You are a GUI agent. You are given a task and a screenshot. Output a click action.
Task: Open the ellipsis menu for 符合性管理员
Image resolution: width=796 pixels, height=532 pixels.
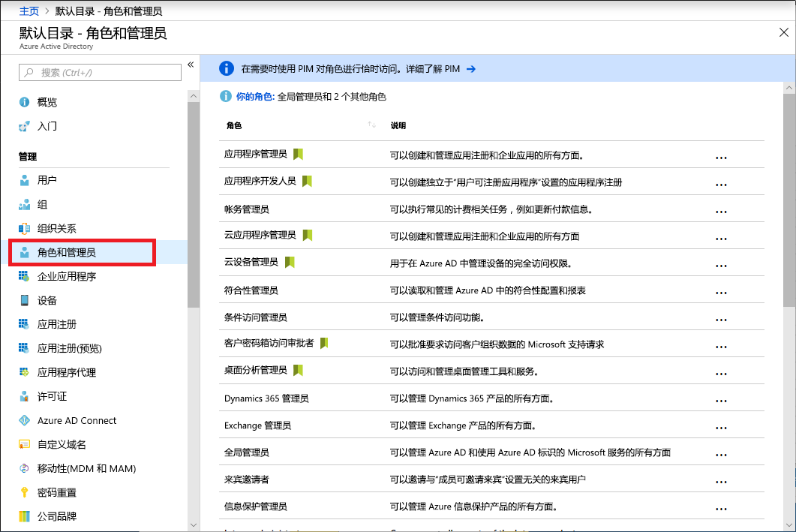point(721,293)
